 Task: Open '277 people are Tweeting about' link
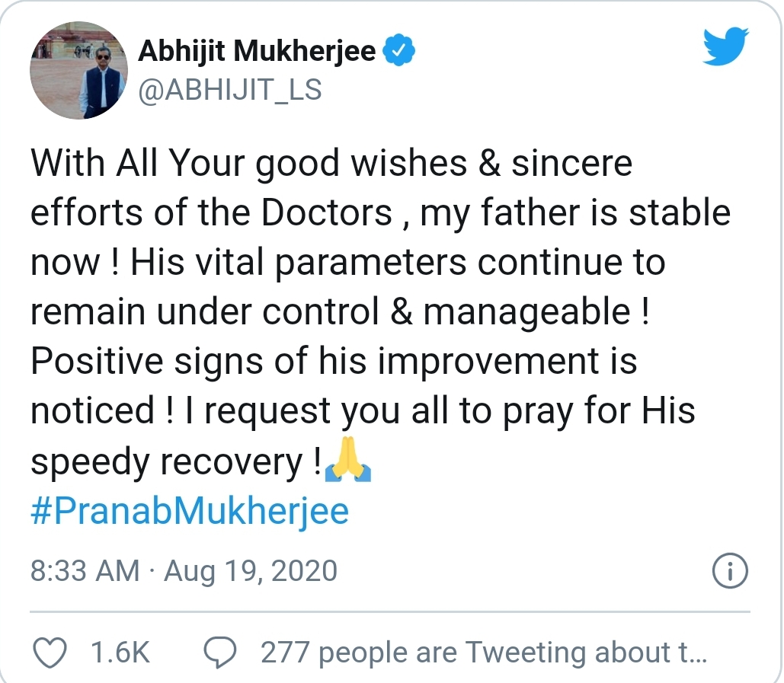click(484, 653)
